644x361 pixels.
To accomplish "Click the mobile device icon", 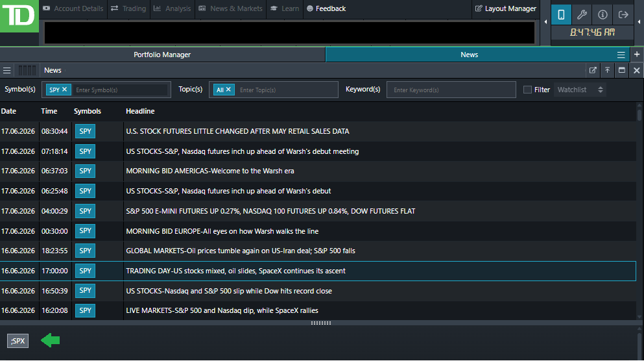I will click(561, 15).
